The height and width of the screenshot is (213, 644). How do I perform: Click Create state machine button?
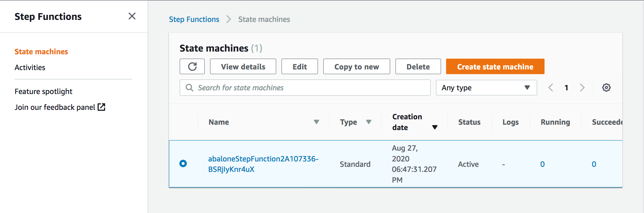tap(495, 66)
